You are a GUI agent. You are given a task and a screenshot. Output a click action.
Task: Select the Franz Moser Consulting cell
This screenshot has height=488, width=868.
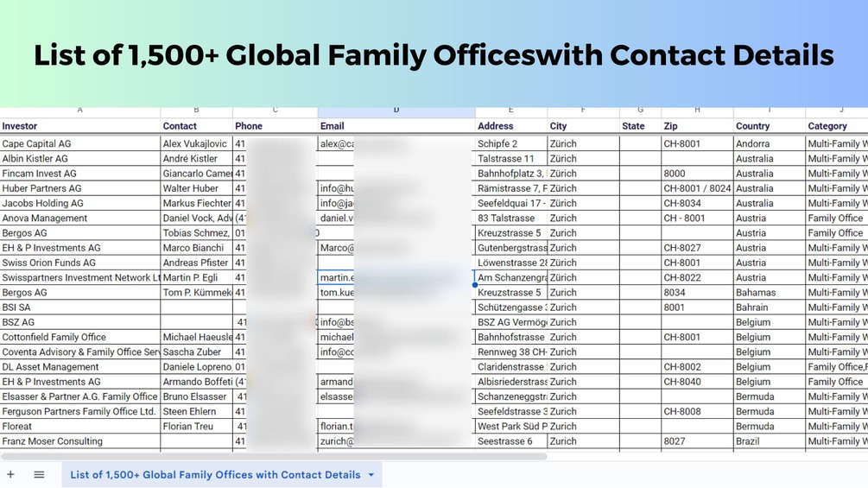click(x=80, y=441)
